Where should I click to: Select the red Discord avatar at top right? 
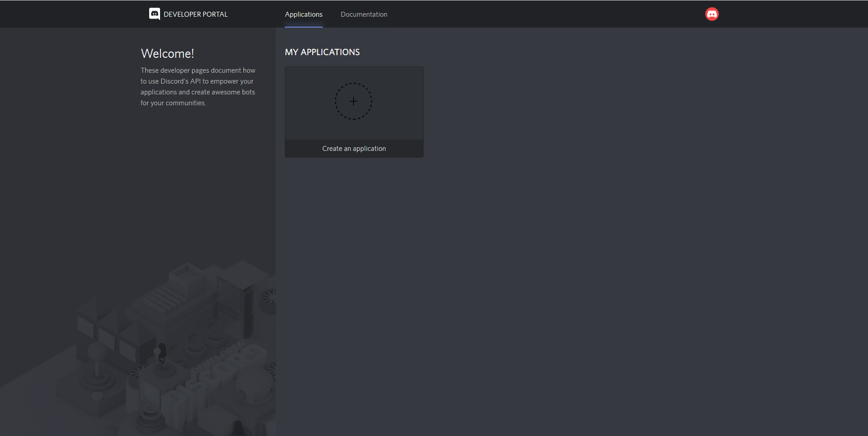712,14
